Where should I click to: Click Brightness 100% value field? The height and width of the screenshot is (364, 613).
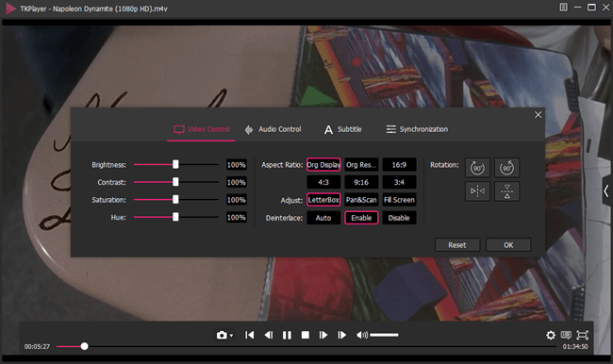(x=237, y=165)
